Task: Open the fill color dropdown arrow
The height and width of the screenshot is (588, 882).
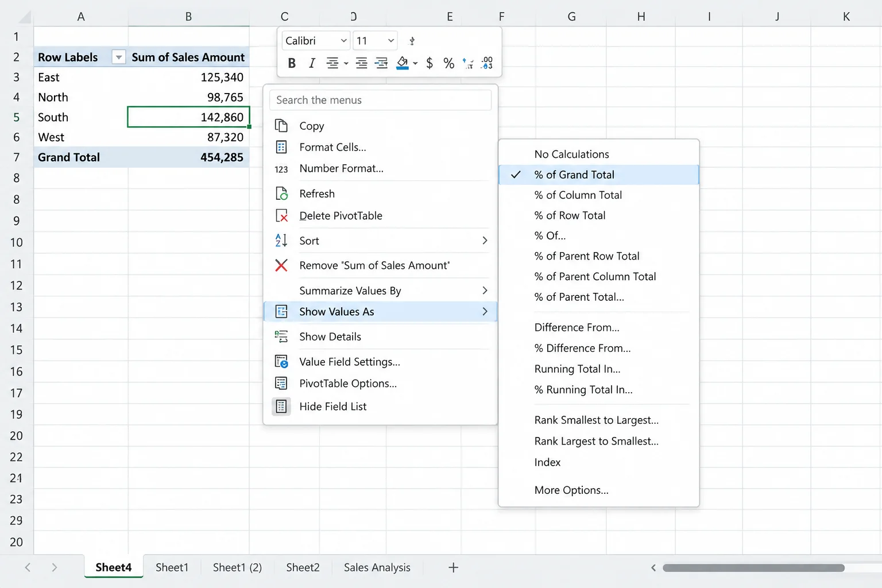Action: point(415,64)
